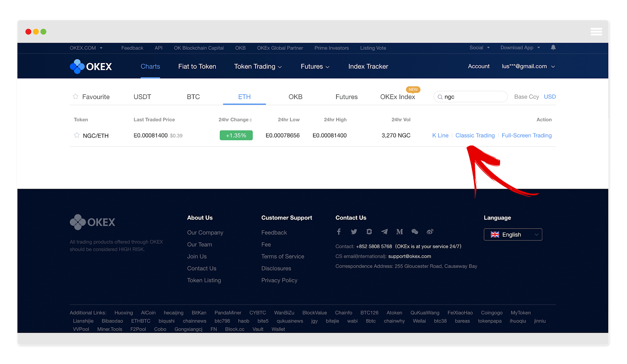Open the Token Trading dropdown menu
Viewport: 627px width, 364px height.
coord(258,67)
